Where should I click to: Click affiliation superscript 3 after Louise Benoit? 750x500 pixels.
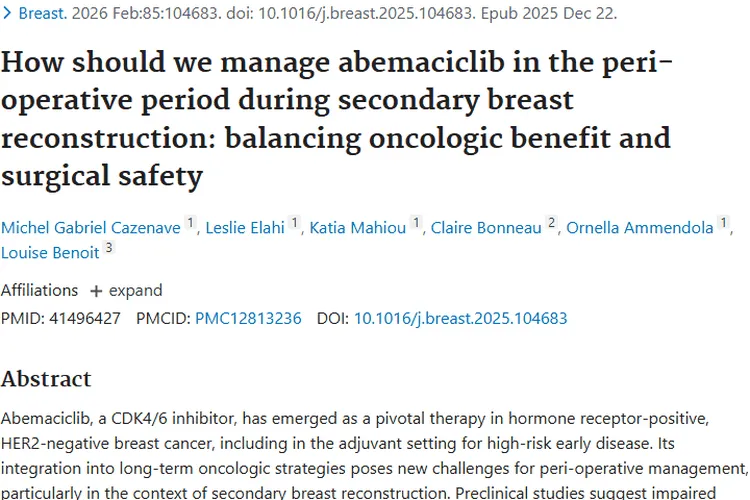[x=109, y=249]
